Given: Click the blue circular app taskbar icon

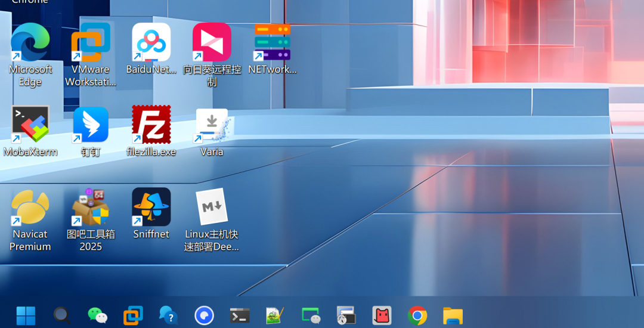Looking at the screenshot, I should [x=204, y=315].
